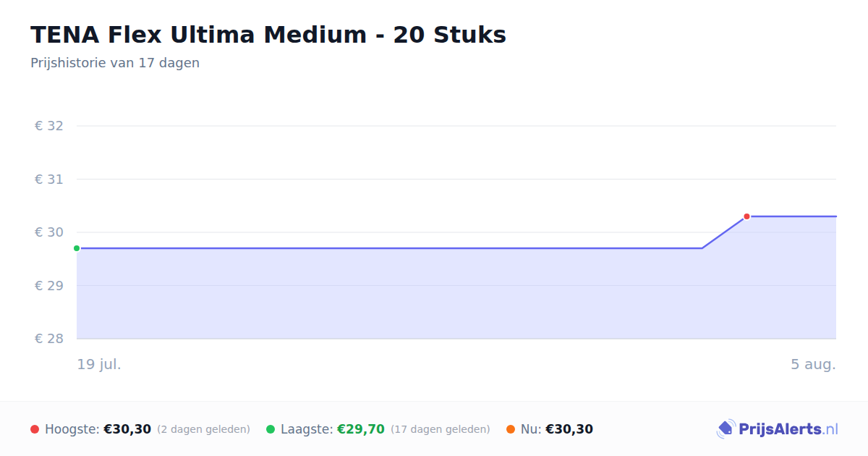Screen dimensions: 868x456
Task: Click the PrijsAlerts price tag logo icon
Action: (x=726, y=429)
